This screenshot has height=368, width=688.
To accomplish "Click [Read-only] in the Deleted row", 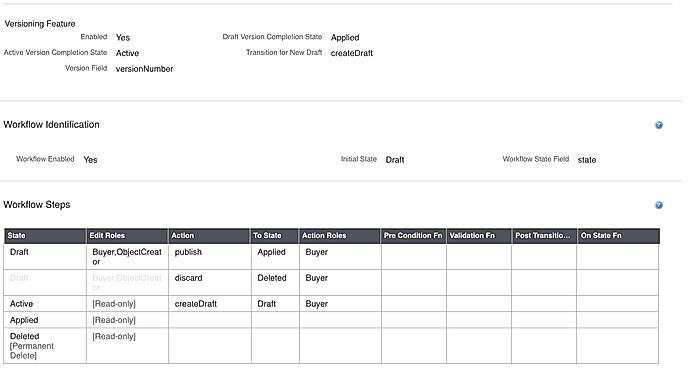I will pos(114,336).
